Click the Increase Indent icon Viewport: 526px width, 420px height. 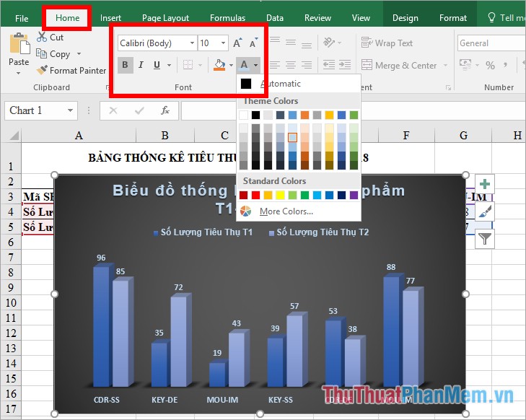tap(345, 64)
